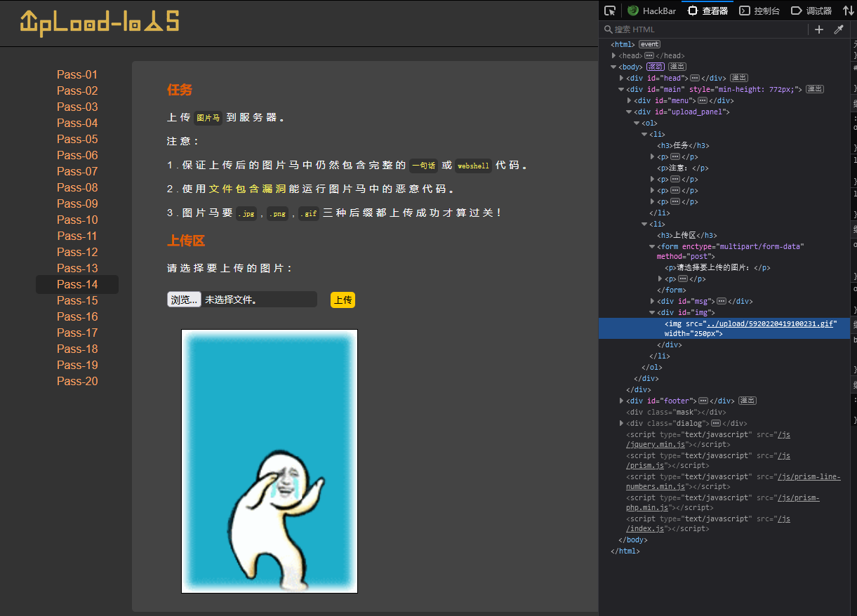Collapse the div id="main" node
This screenshot has width=857, height=616.
pyautogui.click(x=622, y=89)
